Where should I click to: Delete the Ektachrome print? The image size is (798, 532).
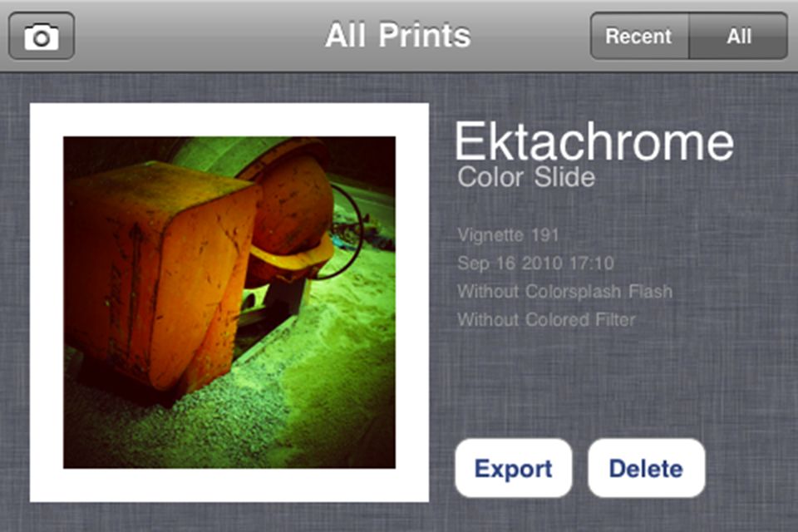point(647,468)
